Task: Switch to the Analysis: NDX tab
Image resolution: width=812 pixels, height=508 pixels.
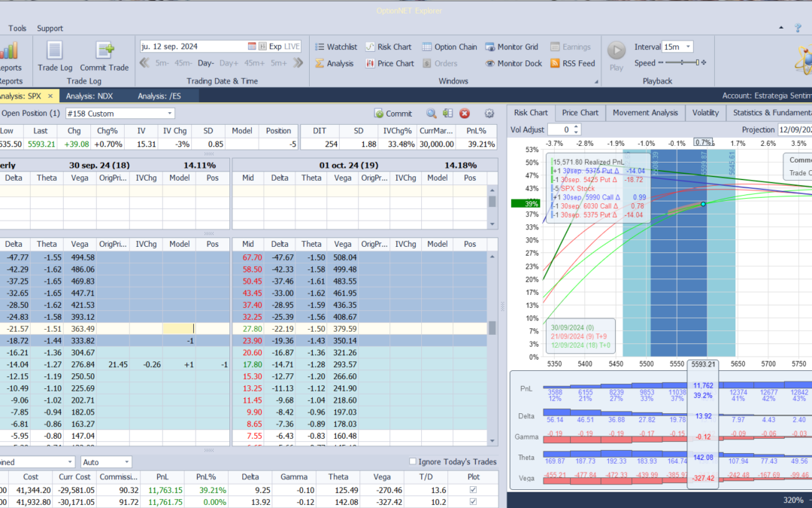Action: pos(89,96)
